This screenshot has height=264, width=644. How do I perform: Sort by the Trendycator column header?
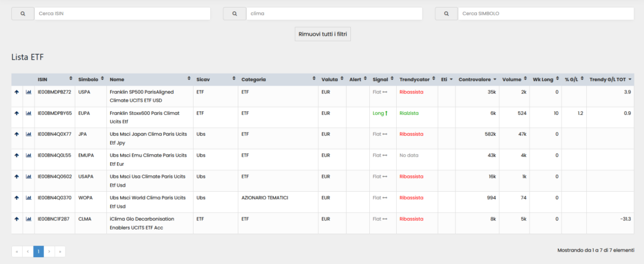tap(417, 80)
